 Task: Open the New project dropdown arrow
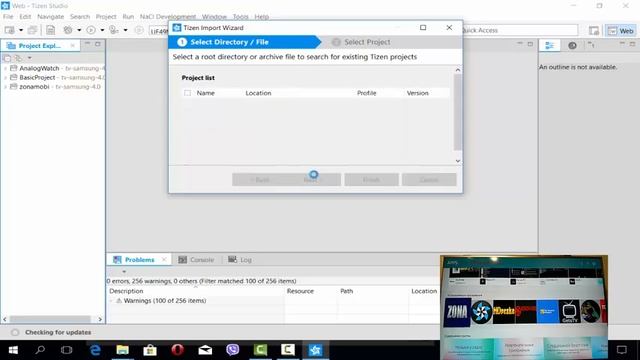click(x=21, y=30)
